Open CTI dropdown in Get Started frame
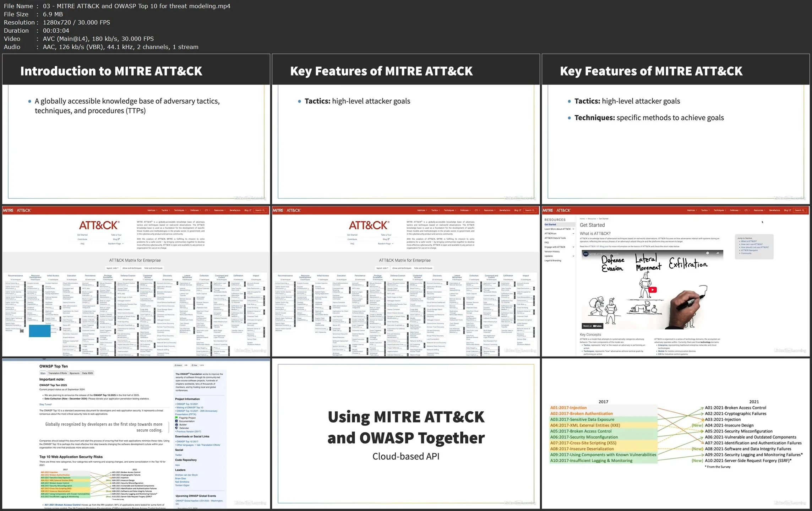The width and height of the screenshot is (812, 511). [x=747, y=210]
